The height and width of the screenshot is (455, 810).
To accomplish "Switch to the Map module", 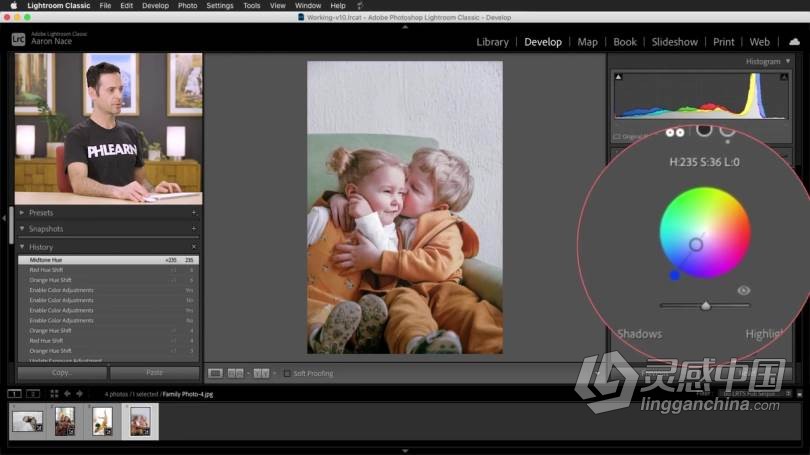I will click(x=587, y=42).
